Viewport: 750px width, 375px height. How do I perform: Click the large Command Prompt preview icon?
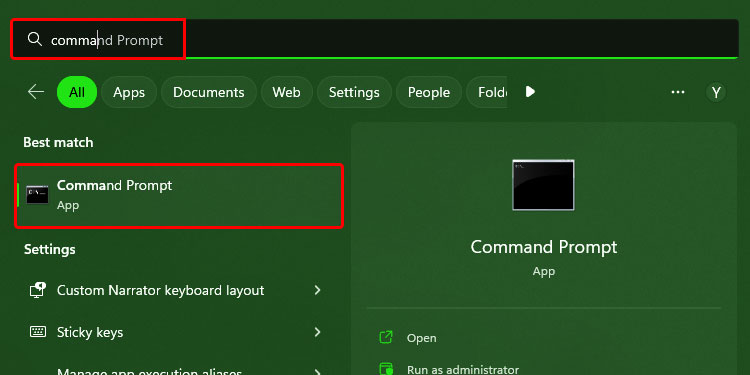pyautogui.click(x=543, y=185)
